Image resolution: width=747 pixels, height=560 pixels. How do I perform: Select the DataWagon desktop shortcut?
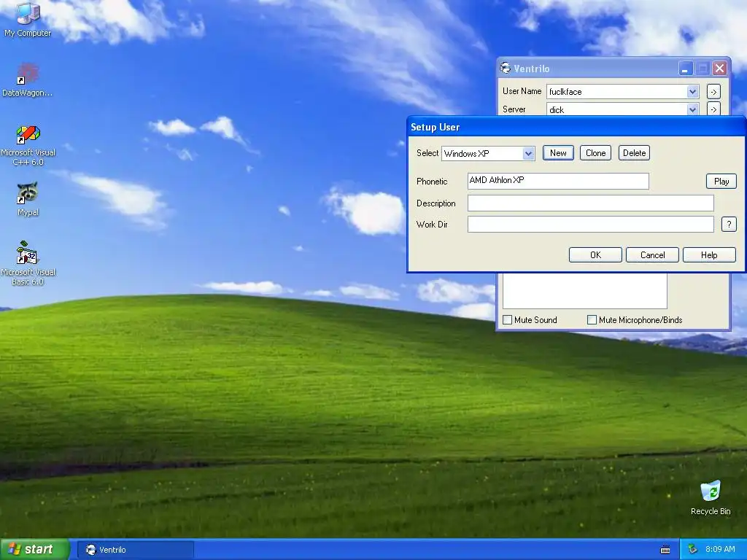[28, 79]
